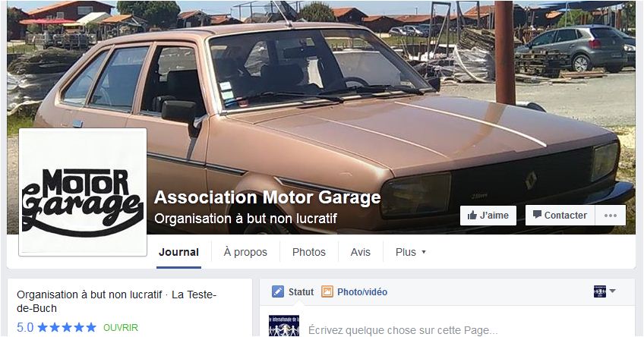This screenshot has height=337, width=644.
Task: Open the À propos tab
Action: [x=245, y=252]
